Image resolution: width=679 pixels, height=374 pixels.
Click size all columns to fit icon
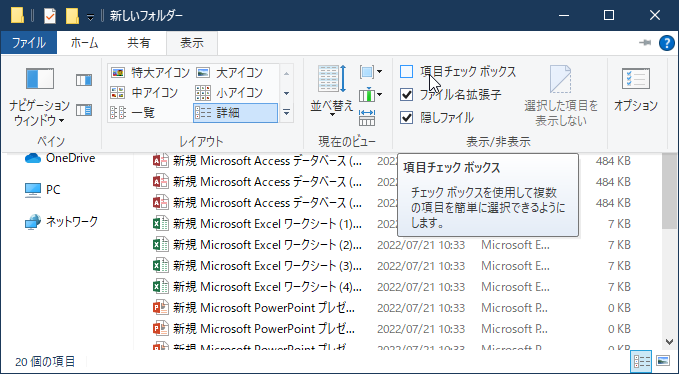(367, 118)
